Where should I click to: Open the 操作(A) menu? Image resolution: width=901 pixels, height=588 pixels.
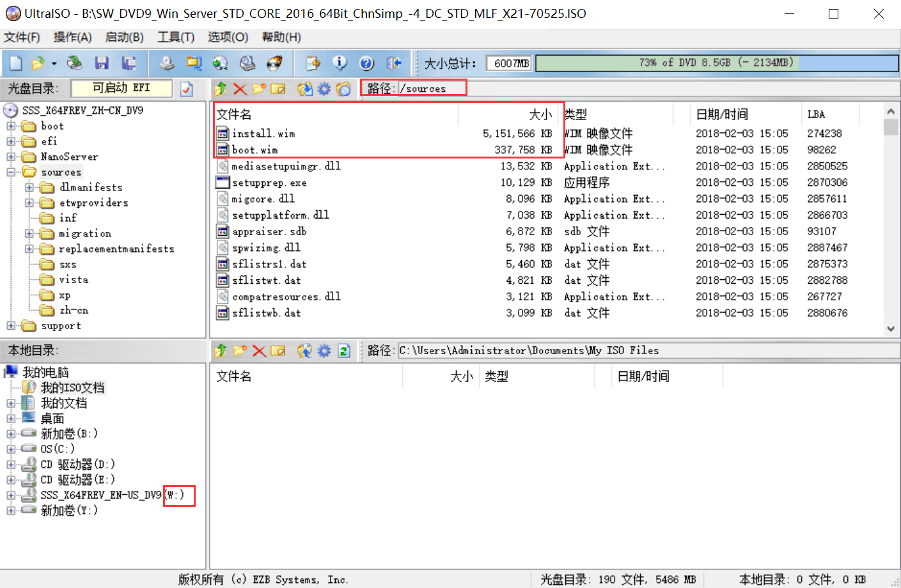[x=72, y=37]
